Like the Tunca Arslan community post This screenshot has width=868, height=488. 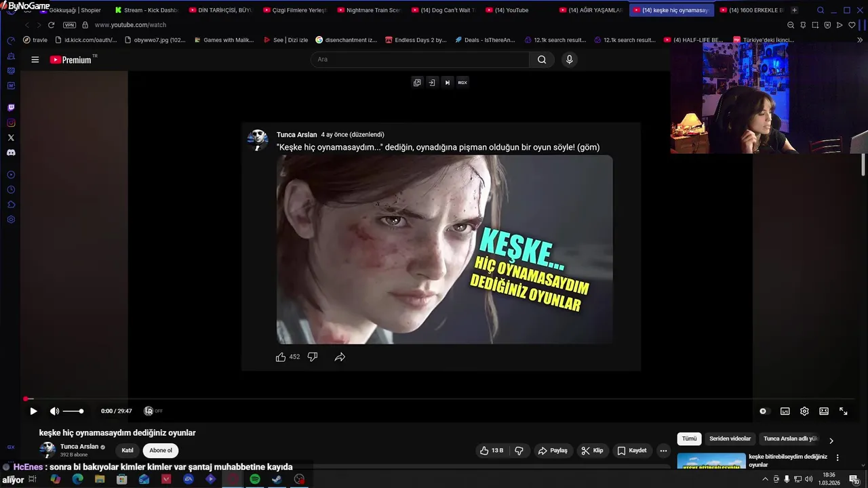pyautogui.click(x=281, y=357)
